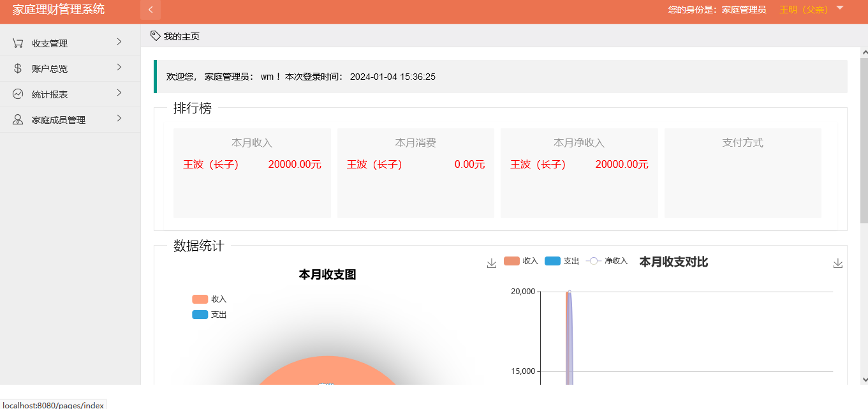Collapse the sidebar with the left-arrow button
868x409 pixels.
pyautogui.click(x=151, y=10)
